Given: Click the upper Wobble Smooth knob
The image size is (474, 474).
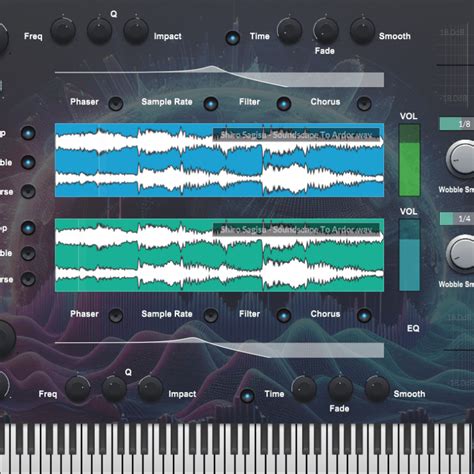Looking at the screenshot, I should pos(462,159).
